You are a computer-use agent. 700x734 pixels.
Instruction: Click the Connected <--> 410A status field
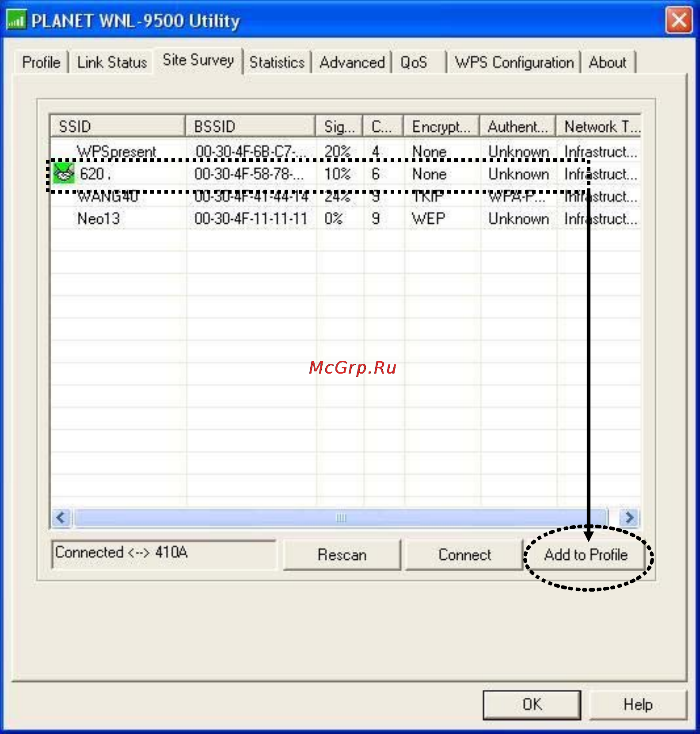click(164, 554)
